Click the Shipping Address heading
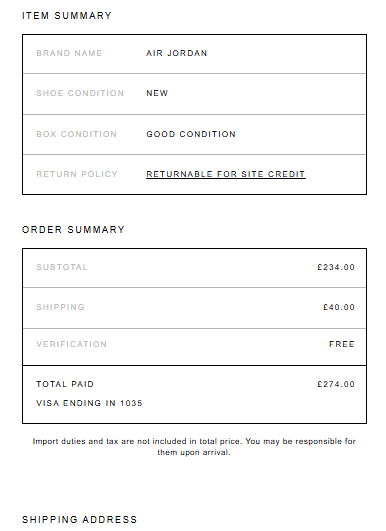 pos(80,519)
